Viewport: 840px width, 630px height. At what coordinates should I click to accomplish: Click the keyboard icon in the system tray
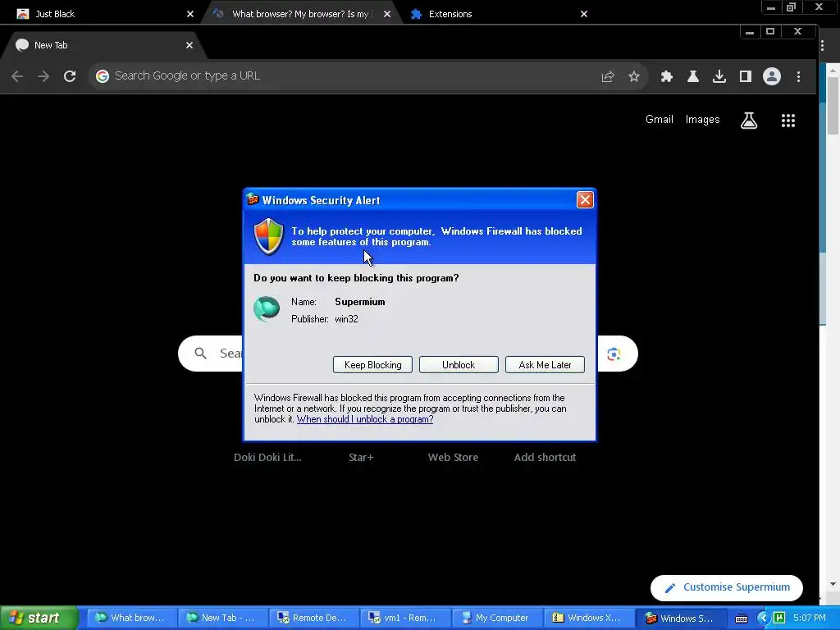[742, 619]
